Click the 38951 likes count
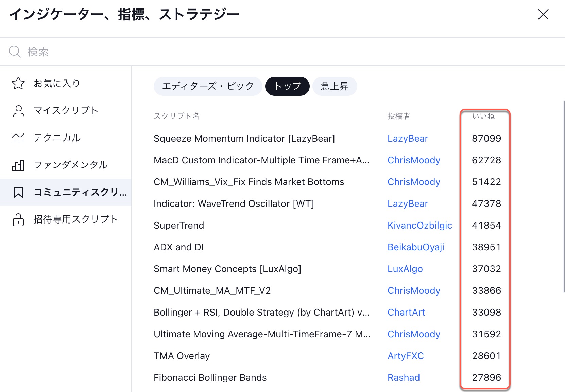Image resolution: width=565 pixels, height=392 pixels. point(486,247)
